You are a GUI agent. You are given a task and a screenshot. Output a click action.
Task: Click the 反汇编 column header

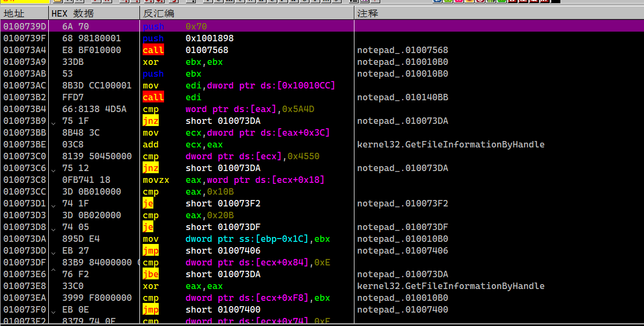[x=159, y=13]
